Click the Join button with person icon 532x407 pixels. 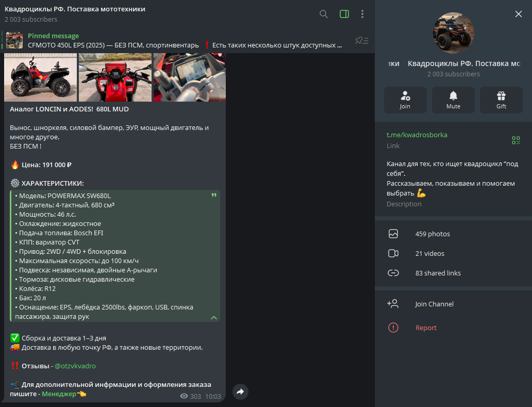[405, 100]
